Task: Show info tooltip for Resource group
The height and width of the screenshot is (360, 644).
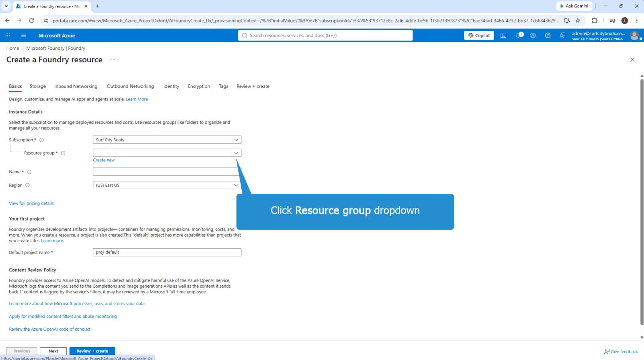Action: (63, 153)
